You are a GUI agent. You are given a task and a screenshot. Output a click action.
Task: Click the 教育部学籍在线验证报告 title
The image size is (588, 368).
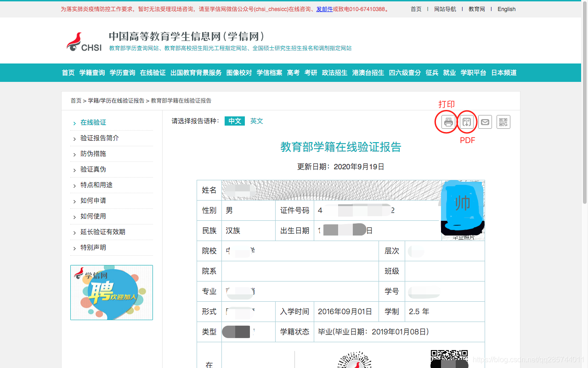click(x=341, y=147)
